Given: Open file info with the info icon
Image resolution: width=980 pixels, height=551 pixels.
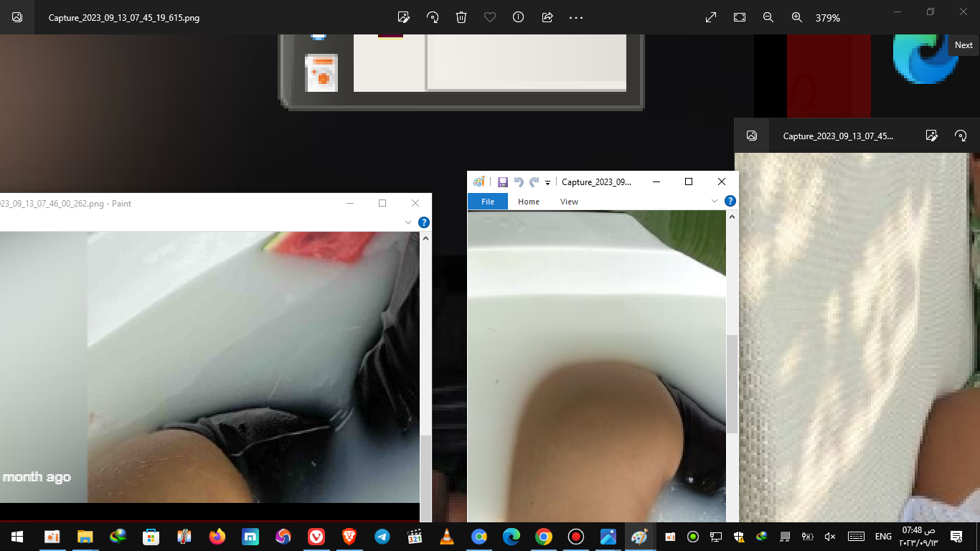Looking at the screenshot, I should (x=519, y=17).
